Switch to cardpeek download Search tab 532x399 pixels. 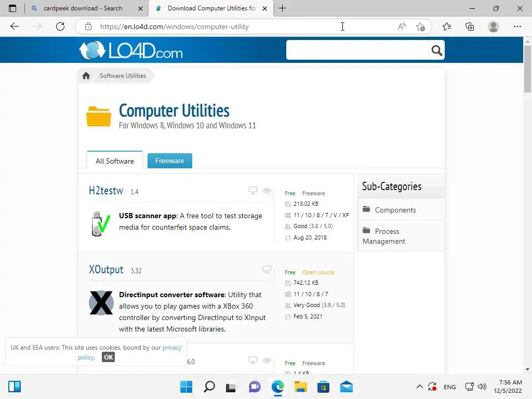[83, 8]
